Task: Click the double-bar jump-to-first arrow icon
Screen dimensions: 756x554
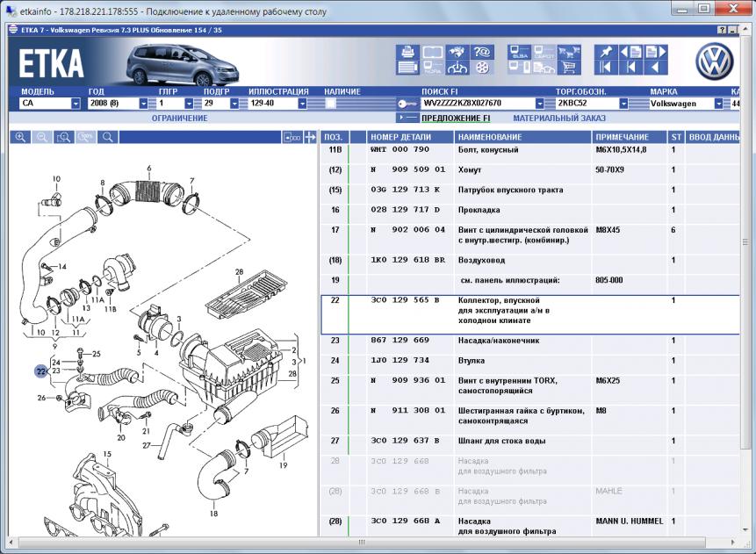Action: 606,67
